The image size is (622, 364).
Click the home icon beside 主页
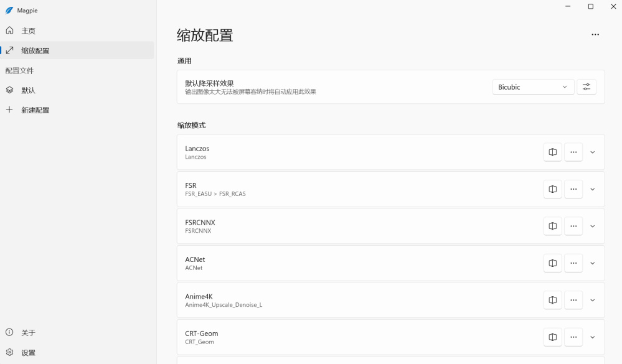point(9,30)
